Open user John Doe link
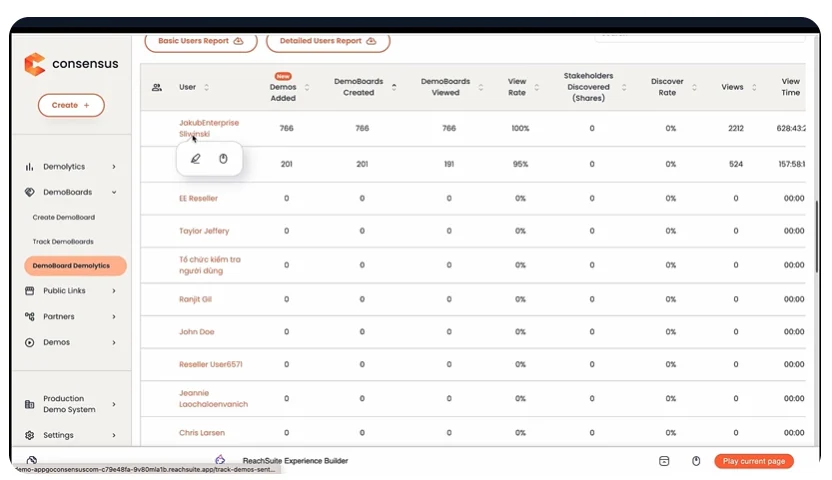832x480 pixels. [197, 332]
